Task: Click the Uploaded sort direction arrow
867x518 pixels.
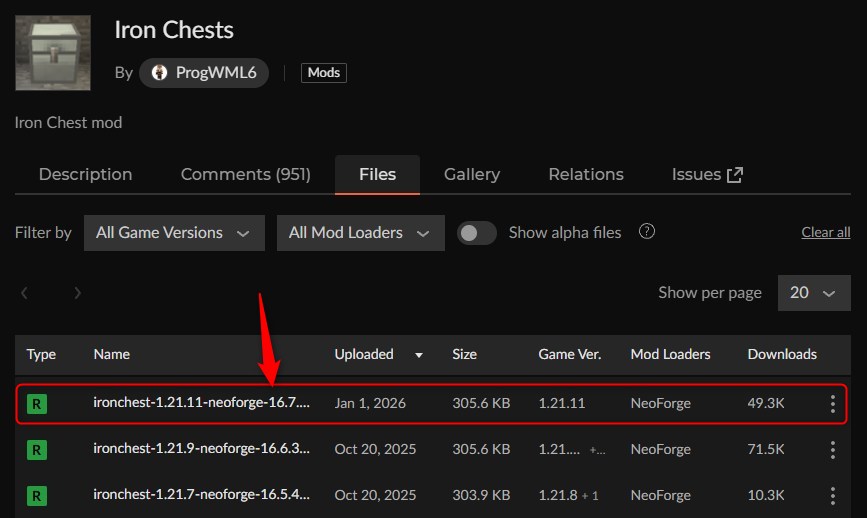Action: 419,355
